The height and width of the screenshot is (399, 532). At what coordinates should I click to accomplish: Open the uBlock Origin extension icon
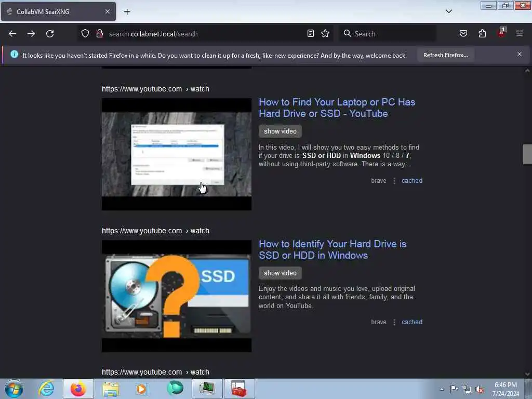tap(501, 33)
